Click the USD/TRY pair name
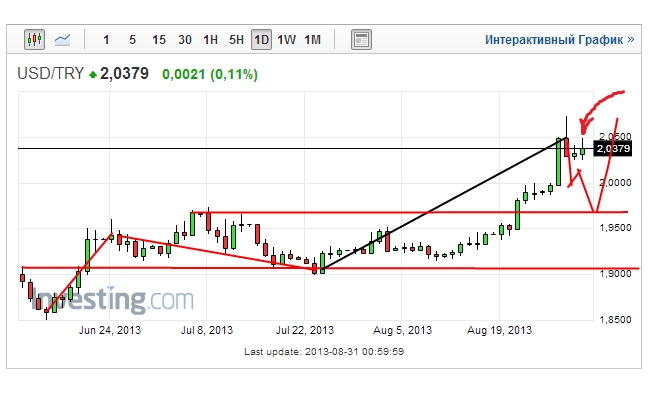This screenshot has width=670, height=397. click(x=50, y=74)
